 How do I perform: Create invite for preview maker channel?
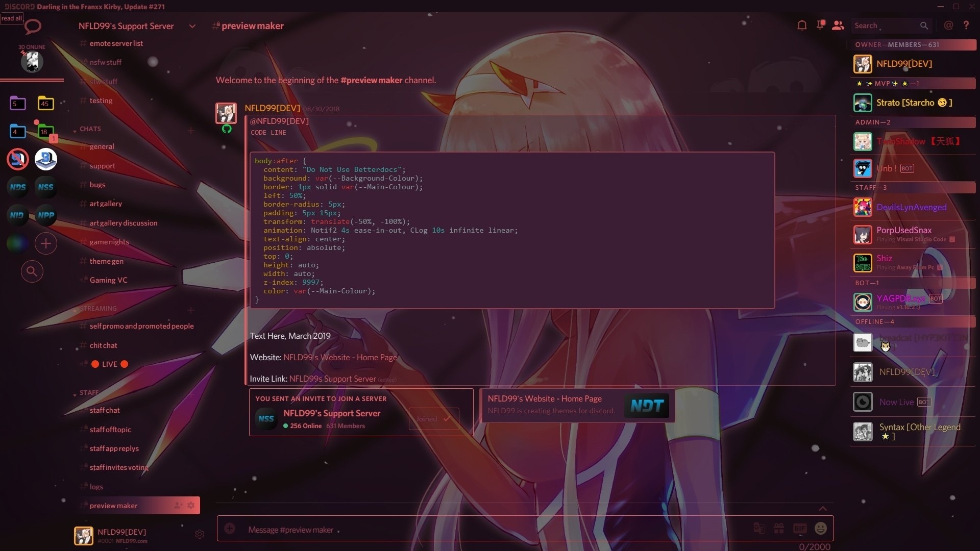(178, 505)
